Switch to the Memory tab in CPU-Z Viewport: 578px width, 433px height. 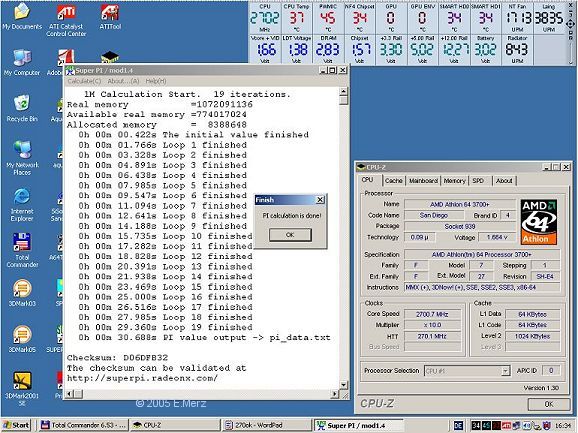click(454, 181)
